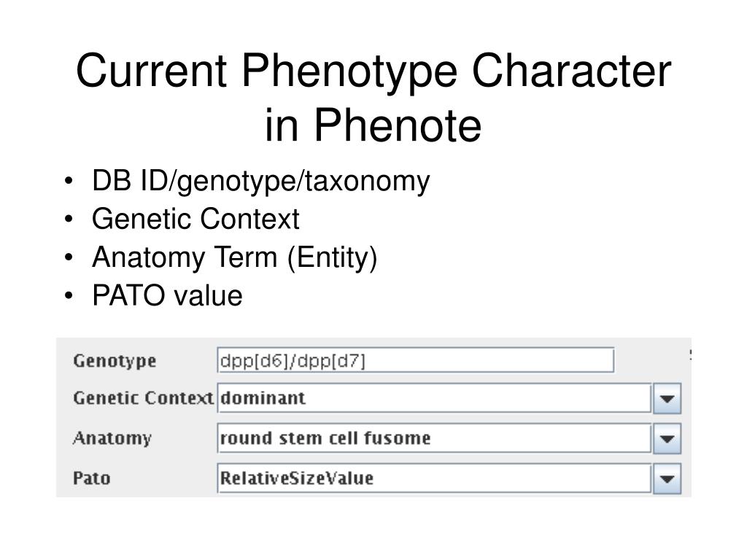Click the Current Phenotype Character title line
Screen dimensions: 747x560
pyautogui.click(x=373, y=71)
